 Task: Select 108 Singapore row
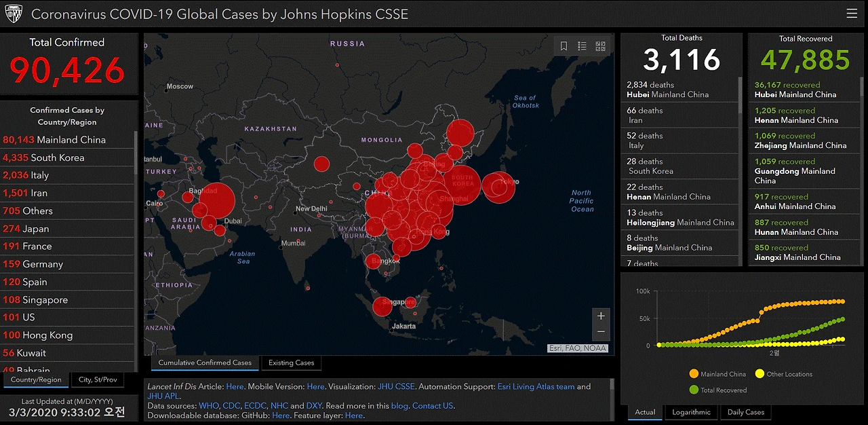[x=67, y=300]
